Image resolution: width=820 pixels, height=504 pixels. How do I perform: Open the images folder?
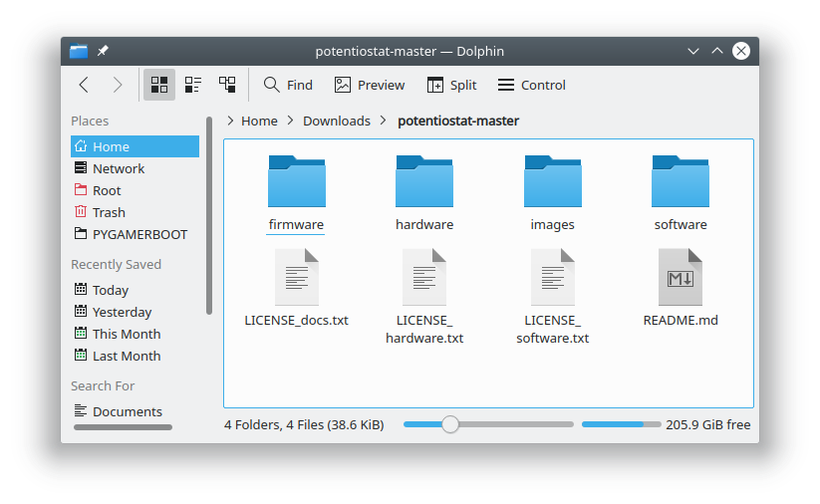[x=553, y=181]
